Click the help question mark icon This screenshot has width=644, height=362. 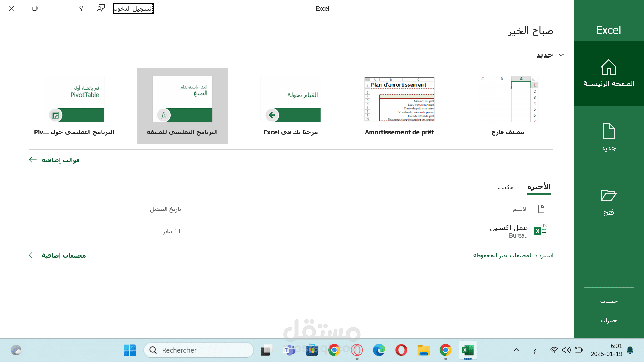tap(81, 8)
